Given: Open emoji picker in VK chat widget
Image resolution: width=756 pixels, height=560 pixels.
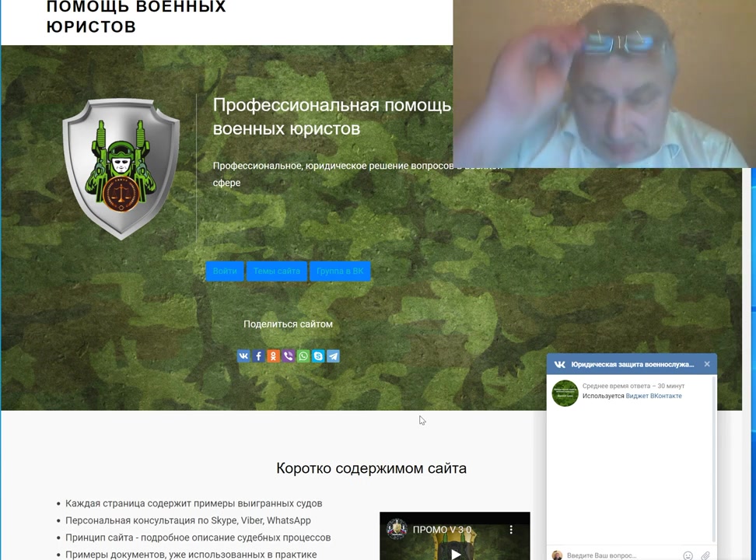Looking at the screenshot, I should point(688,555).
